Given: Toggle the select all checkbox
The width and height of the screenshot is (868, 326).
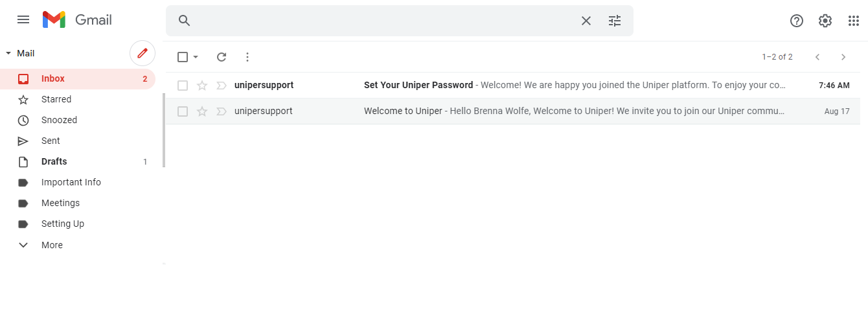Looking at the screenshot, I should click(183, 57).
